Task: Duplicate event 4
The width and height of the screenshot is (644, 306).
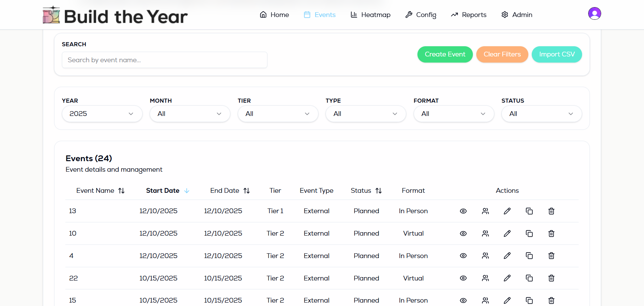Action: 529,256
